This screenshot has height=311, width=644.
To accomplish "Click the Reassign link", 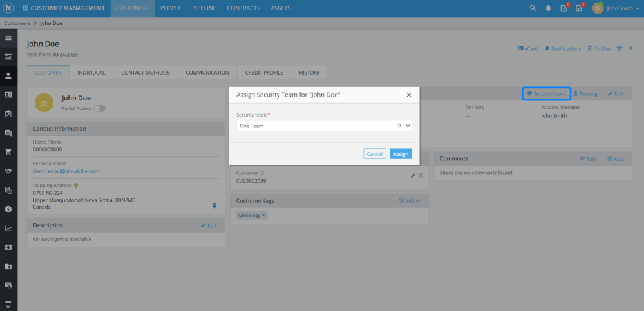I will click(x=587, y=93).
